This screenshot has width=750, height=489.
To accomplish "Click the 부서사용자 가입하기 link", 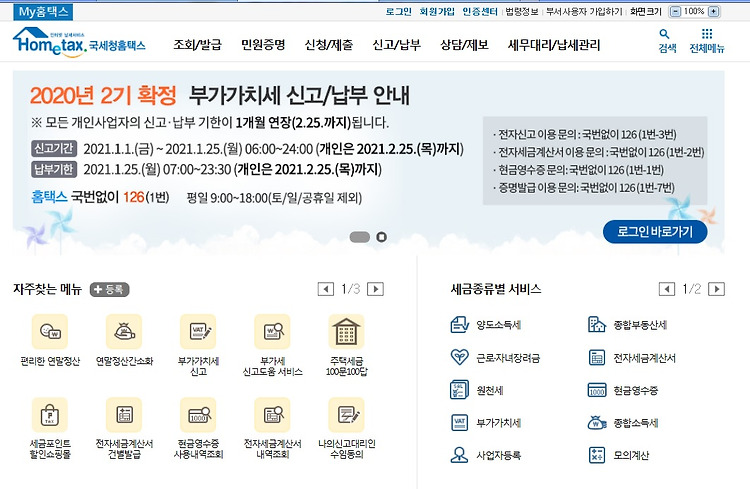I will pyautogui.click(x=584, y=11).
